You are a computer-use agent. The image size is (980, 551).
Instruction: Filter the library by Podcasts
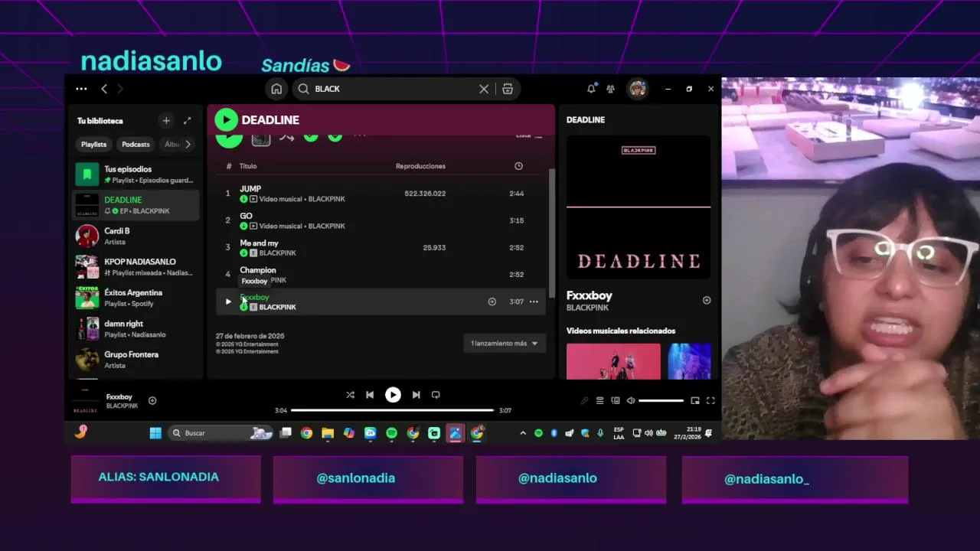[x=136, y=144]
